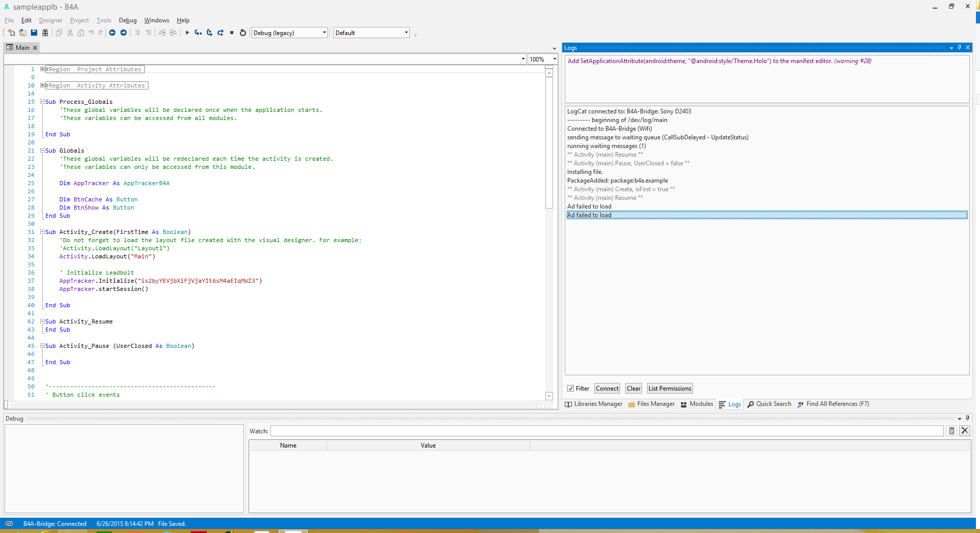Pin the Logs panel with pushpin icon

tap(959, 47)
